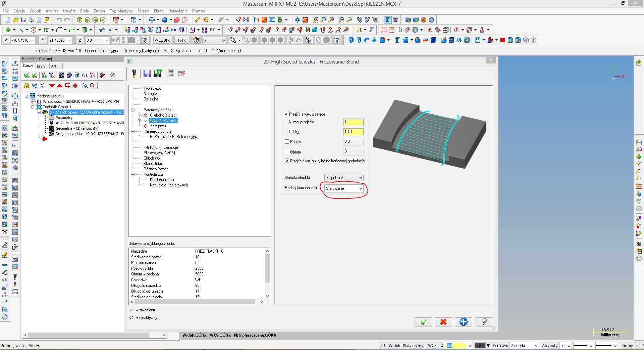Select Geometria - (2) łańcuch(y) item

pyautogui.click(x=77, y=128)
